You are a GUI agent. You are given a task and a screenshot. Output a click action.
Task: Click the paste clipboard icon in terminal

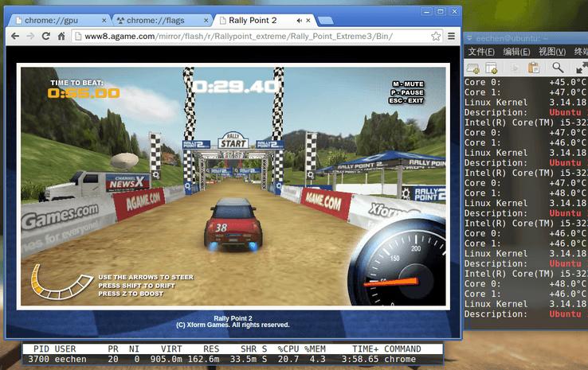click(x=533, y=68)
